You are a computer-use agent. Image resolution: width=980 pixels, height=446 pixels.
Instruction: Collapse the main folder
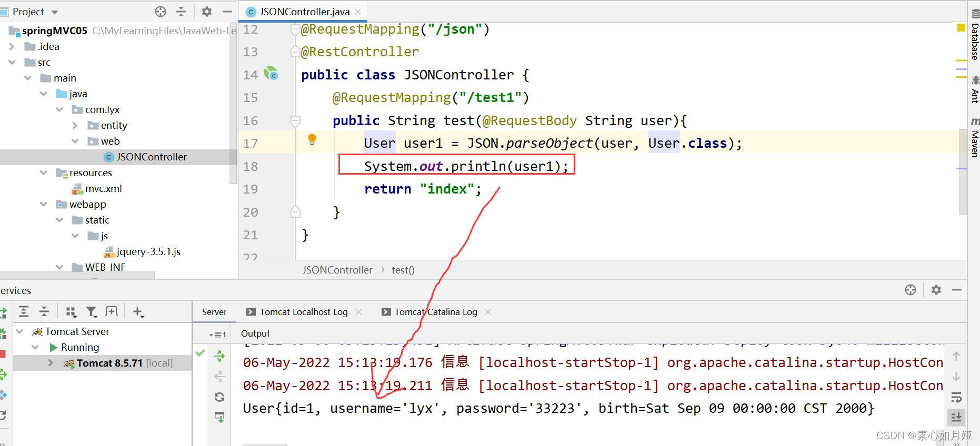click(x=27, y=78)
